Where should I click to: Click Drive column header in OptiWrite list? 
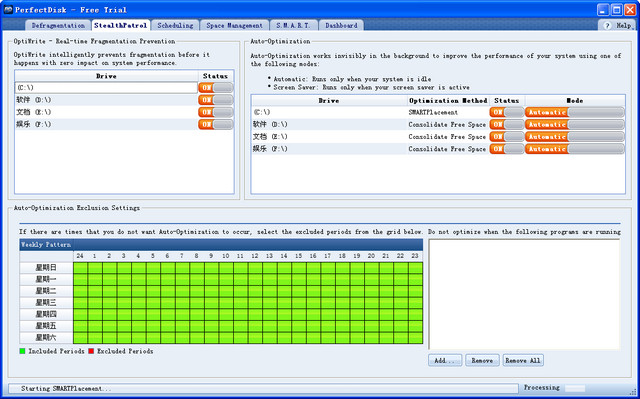pyautogui.click(x=106, y=76)
